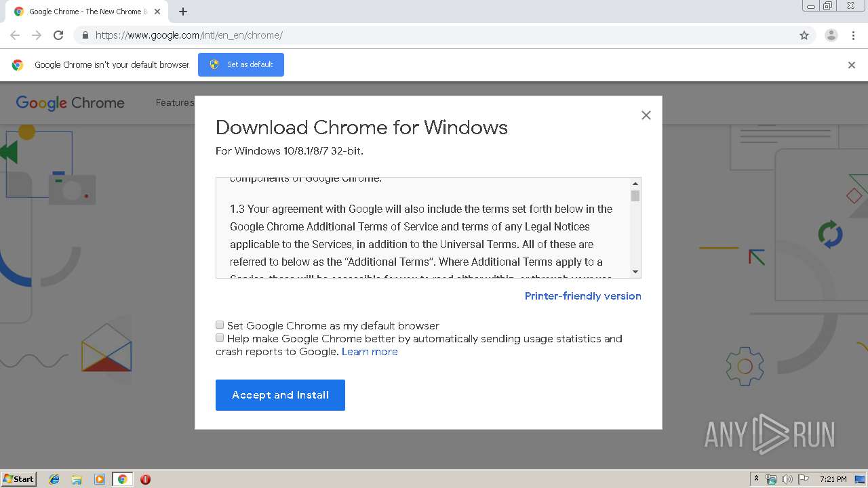Open the Chrome profile avatar
The width and height of the screenshot is (868, 488).
[831, 35]
